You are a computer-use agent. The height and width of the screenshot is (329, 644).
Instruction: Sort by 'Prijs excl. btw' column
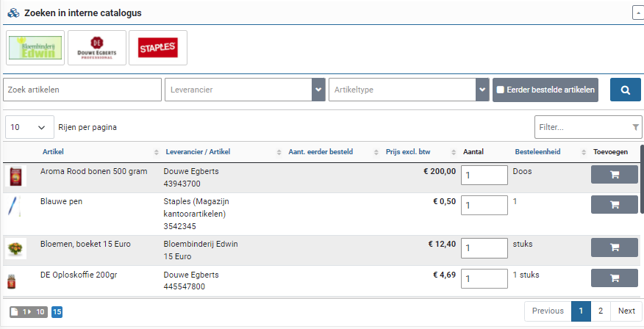click(408, 152)
